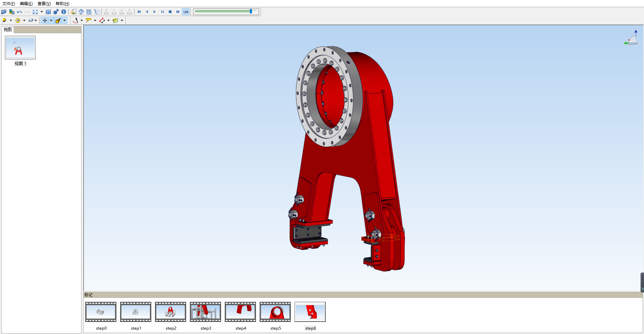Click the green animation progress slider
Screen dimensions: 644x334
pyautogui.click(x=226, y=11)
